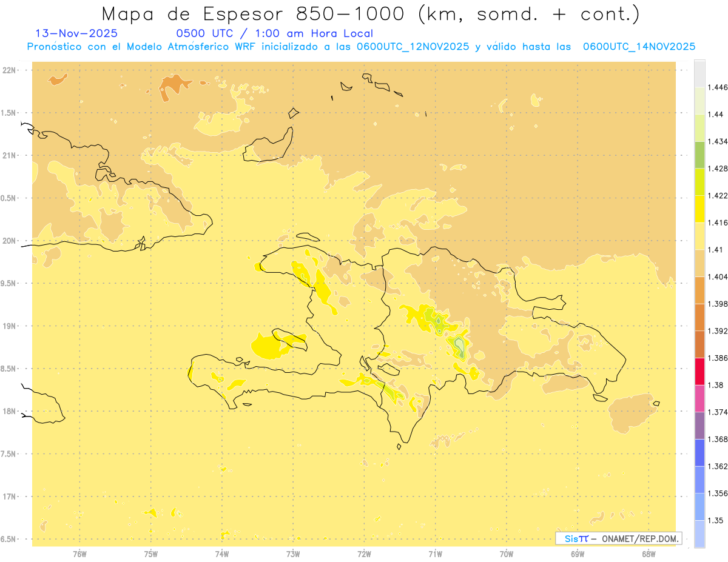Viewport: 728px width, 562px height.
Task: Click the "70W" longitude axis label
Action: click(x=507, y=554)
